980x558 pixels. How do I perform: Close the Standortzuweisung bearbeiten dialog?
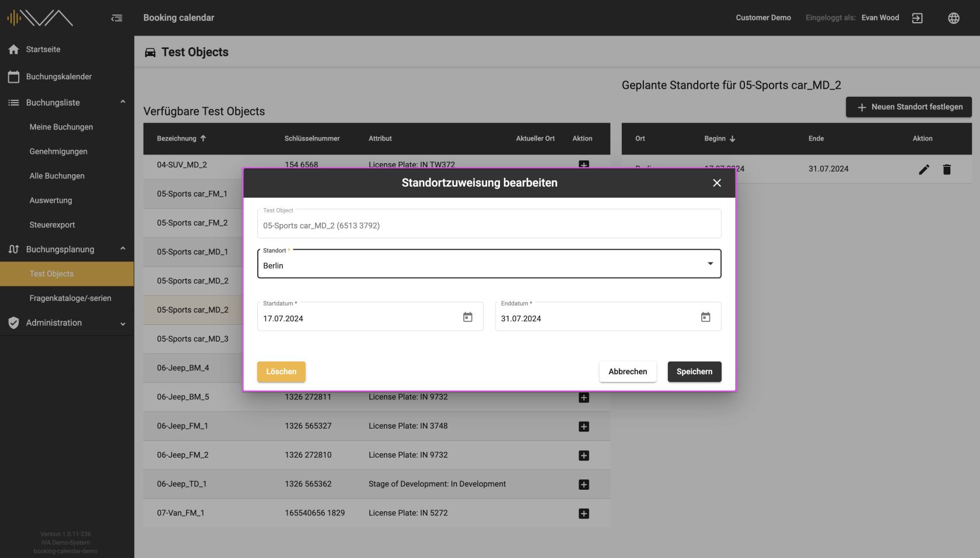click(x=717, y=183)
